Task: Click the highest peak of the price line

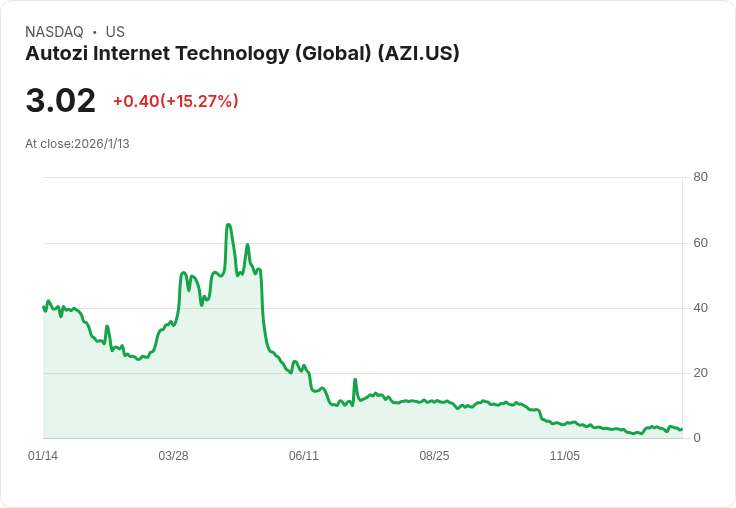Action: pyautogui.click(x=228, y=225)
